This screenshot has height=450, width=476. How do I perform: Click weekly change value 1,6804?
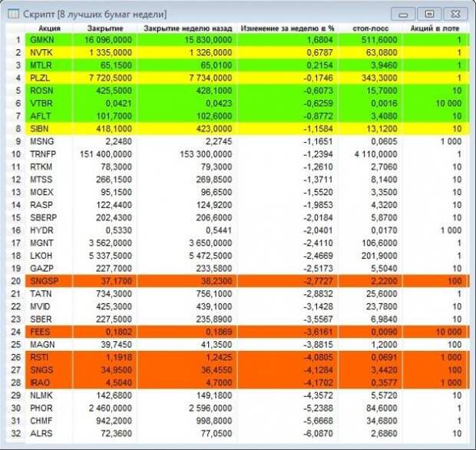coord(319,40)
